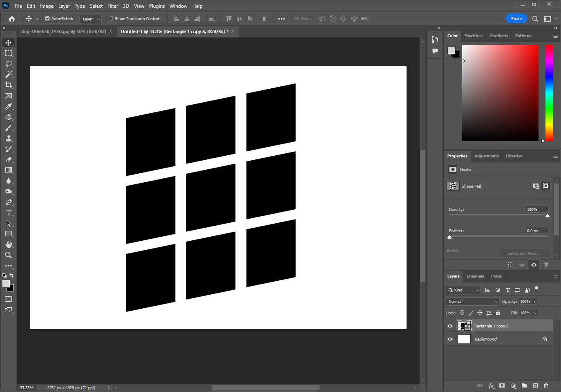Select the Brush tool
This screenshot has height=392, width=561.
(x=9, y=128)
